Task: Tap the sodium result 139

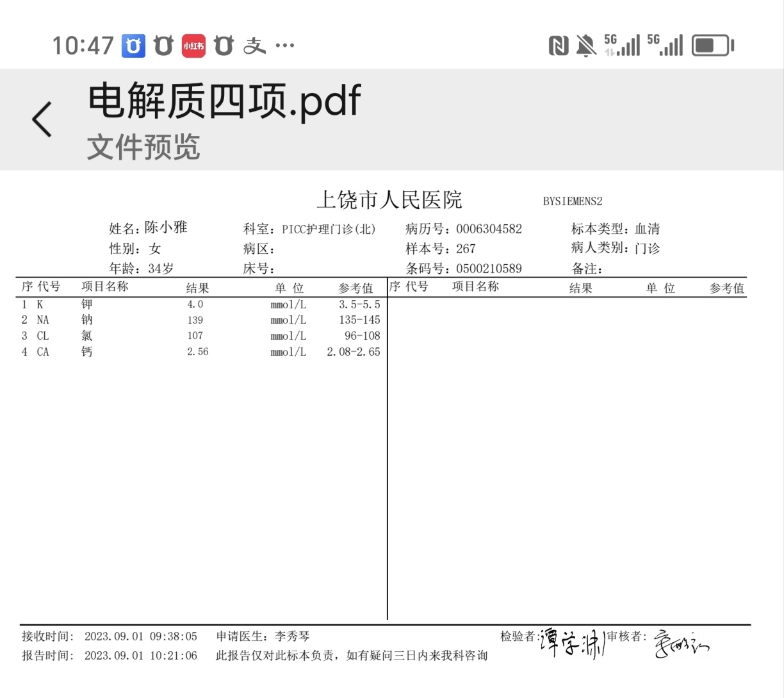Action: point(195,320)
